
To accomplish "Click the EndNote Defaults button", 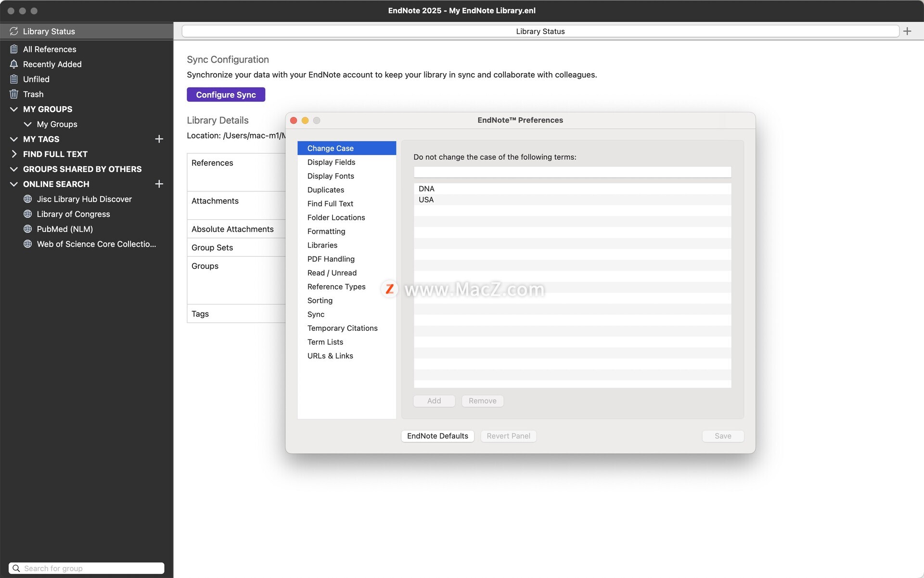I will [x=437, y=436].
